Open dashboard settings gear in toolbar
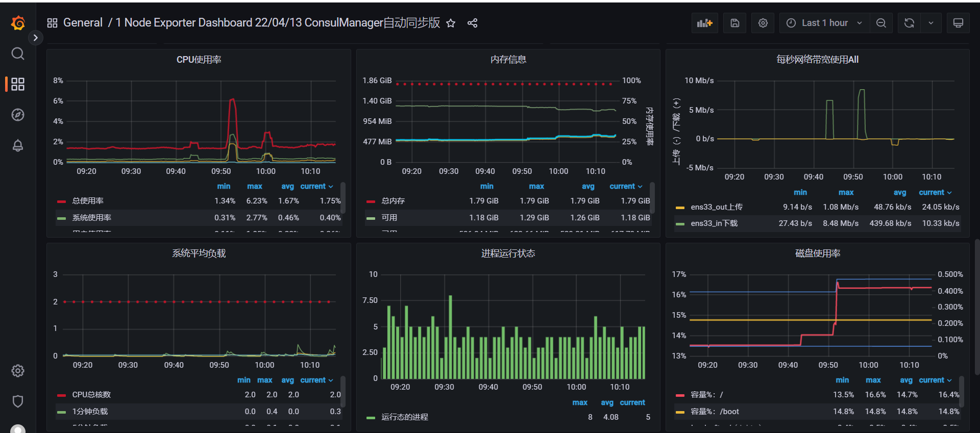 point(763,23)
